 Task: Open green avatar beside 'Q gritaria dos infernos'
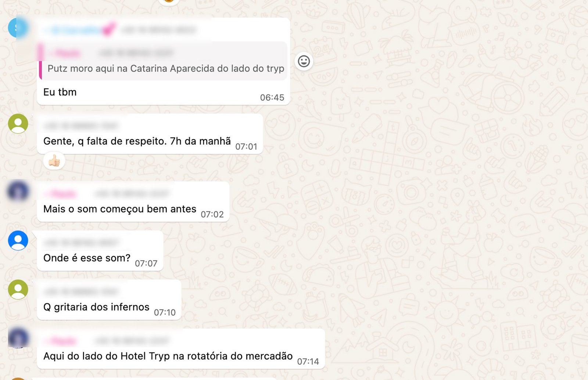tap(18, 289)
